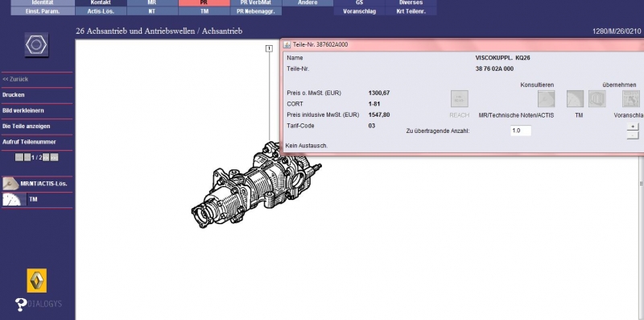644x320 pixels.
Task: Select the highlighted PR tab
Action: click(204, 2)
